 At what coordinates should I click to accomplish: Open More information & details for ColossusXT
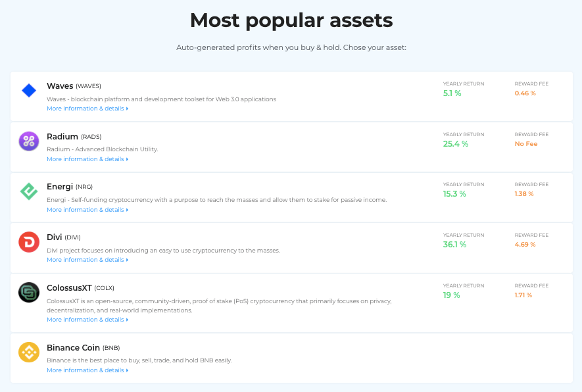coord(87,320)
